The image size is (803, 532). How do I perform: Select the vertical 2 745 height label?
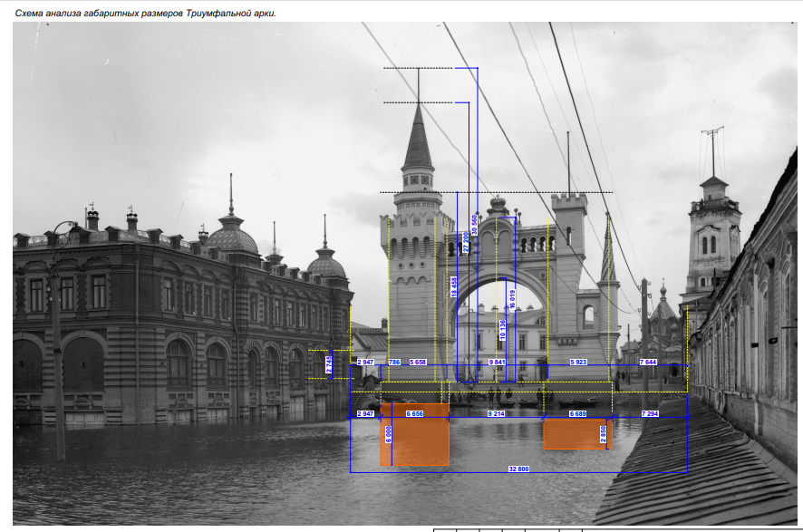point(329,364)
